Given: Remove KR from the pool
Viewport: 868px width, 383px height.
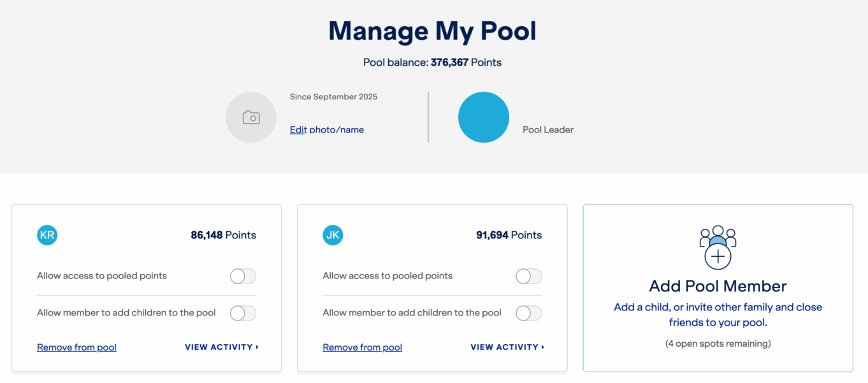Looking at the screenshot, I should pyautogui.click(x=76, y=347).
